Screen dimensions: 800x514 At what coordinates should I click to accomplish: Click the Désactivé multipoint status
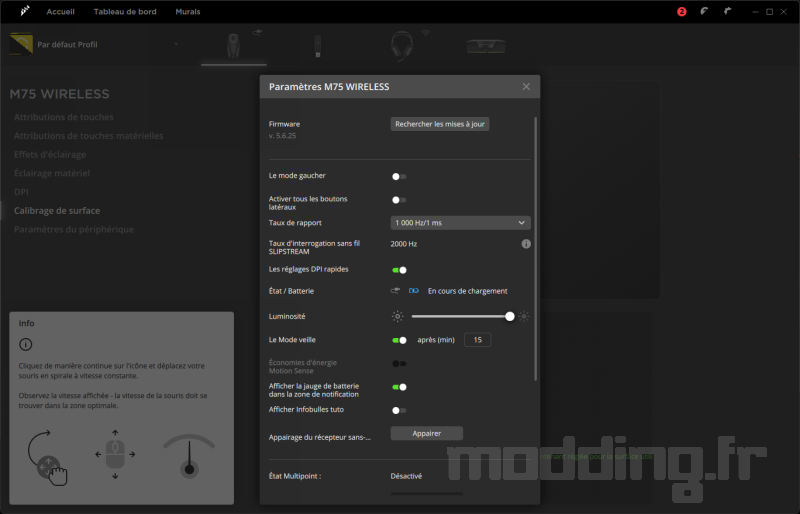coord(406,476)
